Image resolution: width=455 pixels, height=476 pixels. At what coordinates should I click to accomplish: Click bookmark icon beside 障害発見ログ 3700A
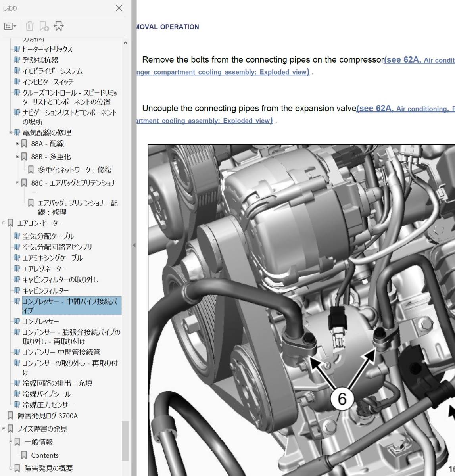10,416
